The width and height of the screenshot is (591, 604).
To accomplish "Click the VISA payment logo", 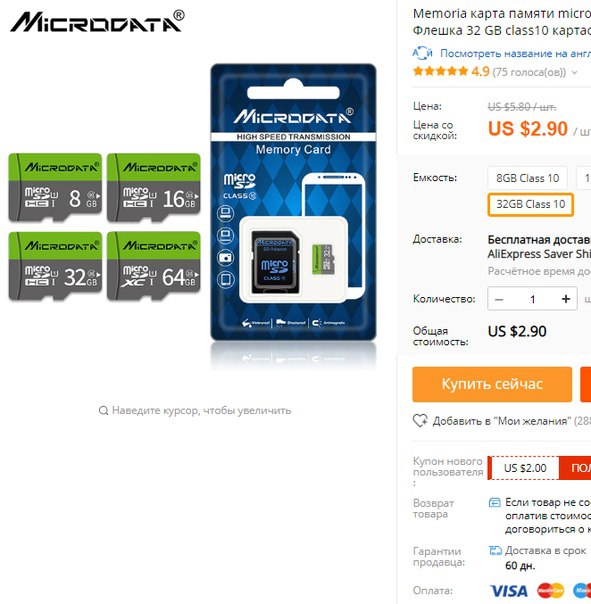I will point(509,591).
